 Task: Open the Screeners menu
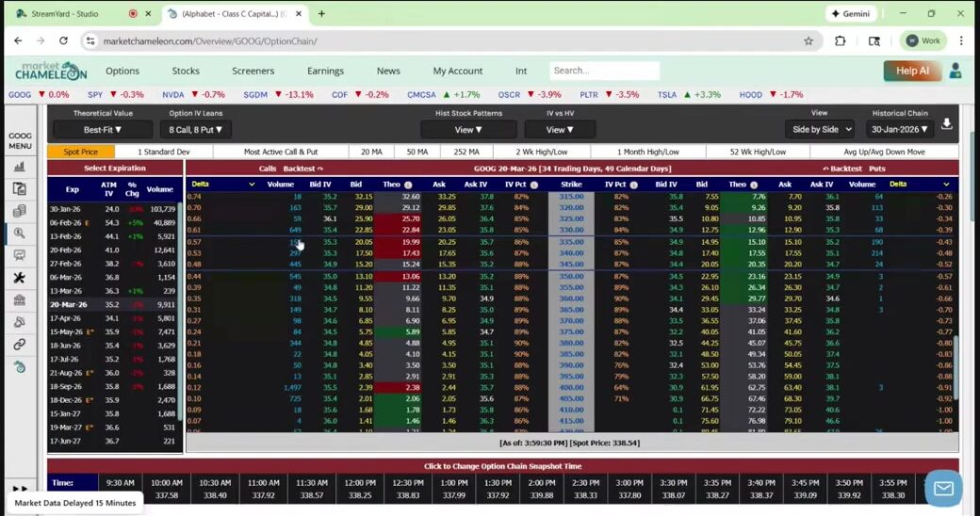(253, 71)
